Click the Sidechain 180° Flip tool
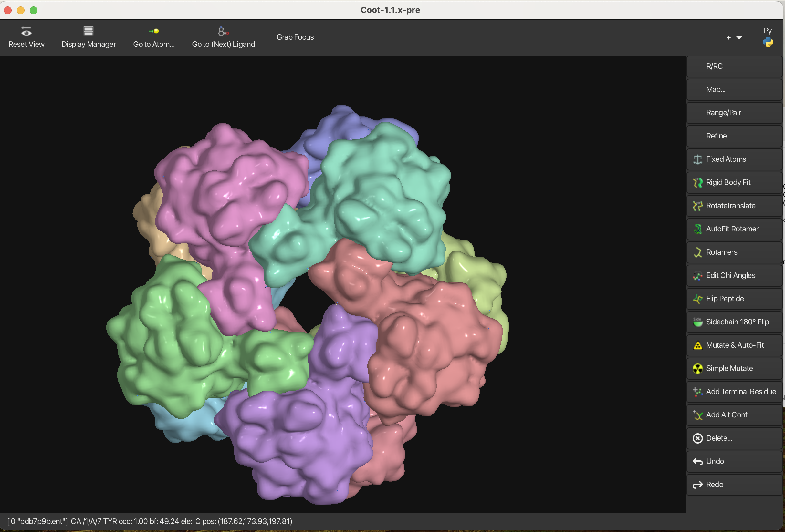 tap(734, 322)
